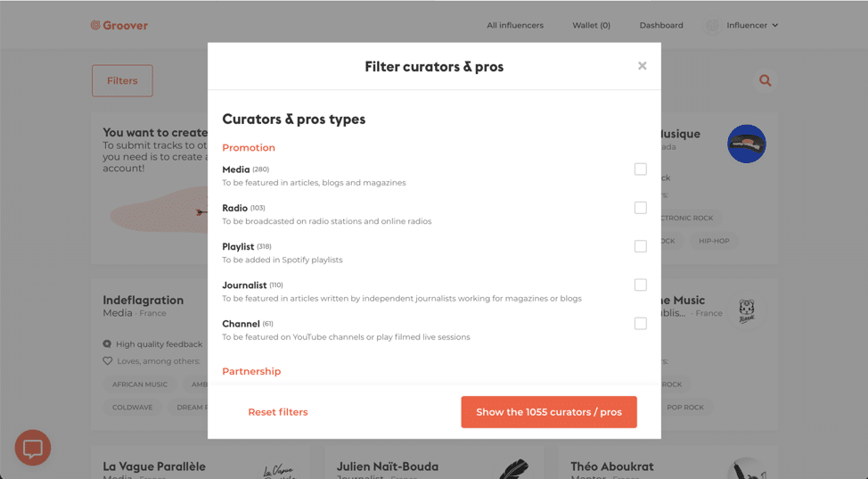Image resolution: width=868 pixels, height=479 pixels.
Task: Tick the Journalist checkbox
Action: click(x=641, y=285)
